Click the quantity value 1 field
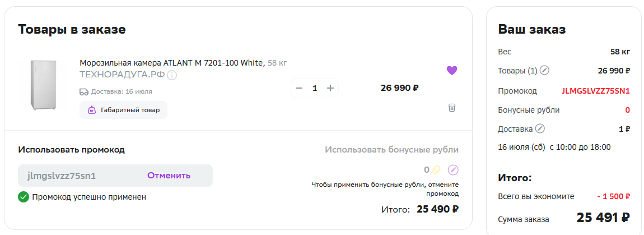 coord(315,88)
